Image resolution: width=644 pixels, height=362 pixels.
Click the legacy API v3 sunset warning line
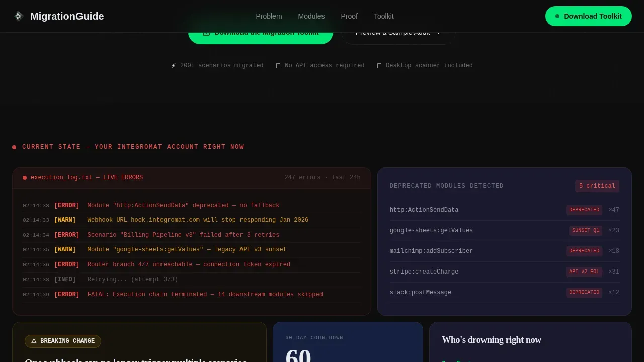[x=191, y=250]
